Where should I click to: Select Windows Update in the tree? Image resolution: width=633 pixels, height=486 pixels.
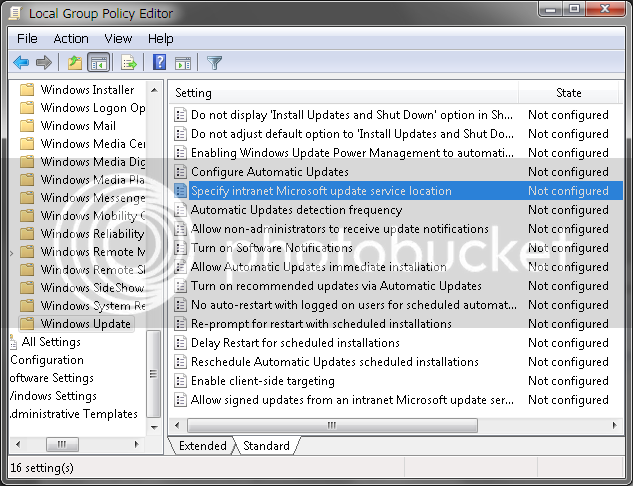[x=77, y=324]
